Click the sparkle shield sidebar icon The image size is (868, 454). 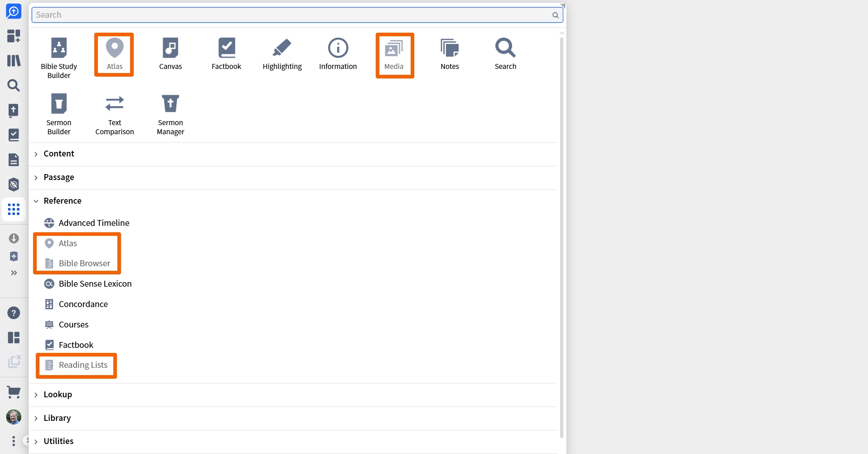coord(14,256)
